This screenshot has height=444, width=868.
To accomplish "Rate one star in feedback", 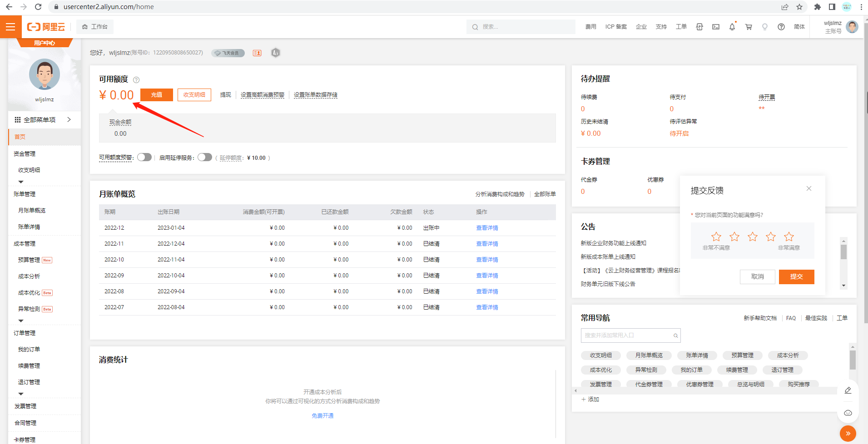I will (716, 237).
